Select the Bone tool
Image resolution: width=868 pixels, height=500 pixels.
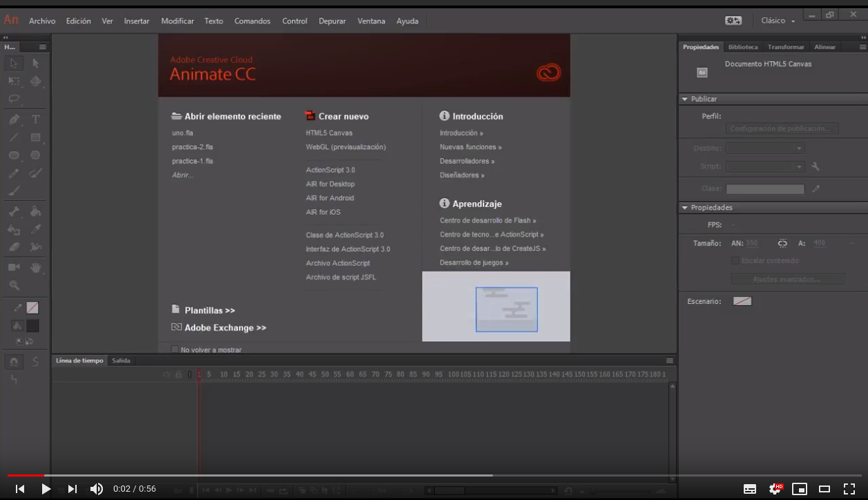click(x=14, y=211)
